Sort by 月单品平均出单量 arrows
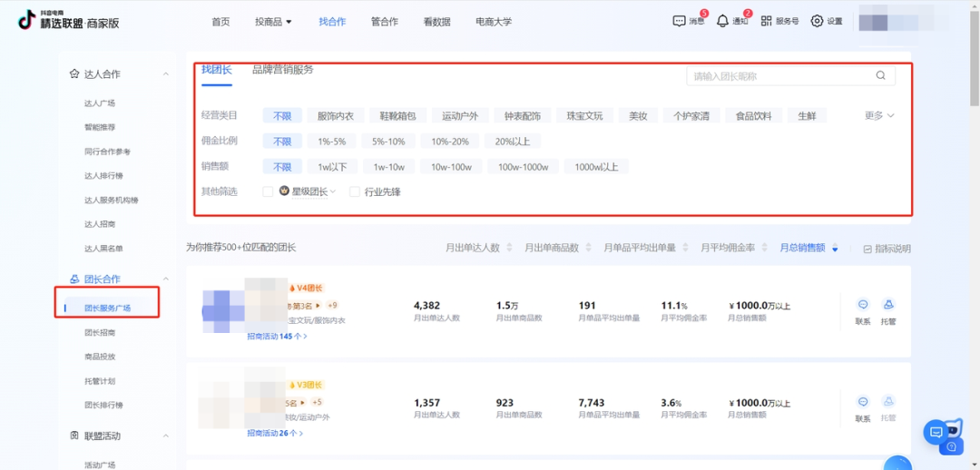The image size is (980, 470). coord(686,248)
